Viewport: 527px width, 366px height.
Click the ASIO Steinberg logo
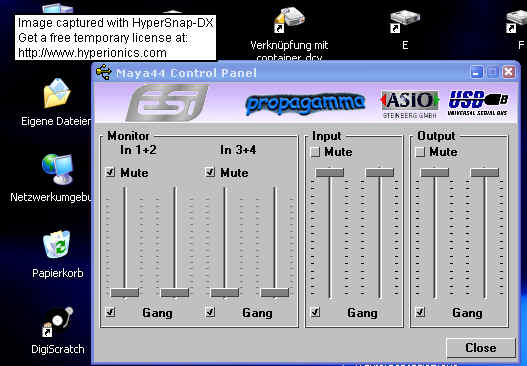click(x=410, y=104)
